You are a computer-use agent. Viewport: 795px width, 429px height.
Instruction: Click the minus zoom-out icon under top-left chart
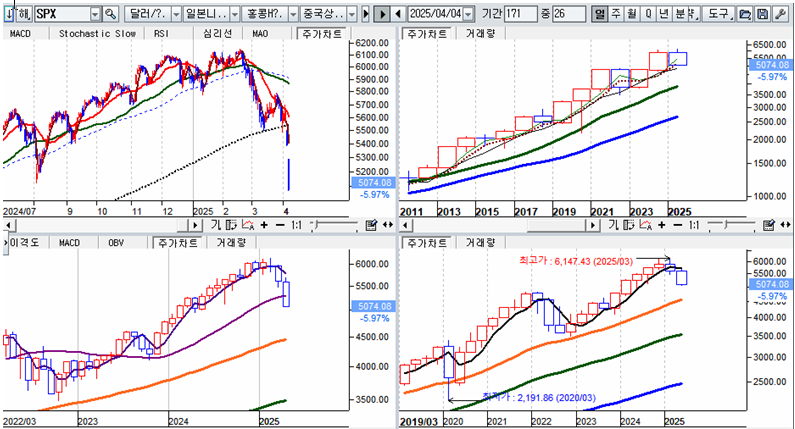[x=280, y=225]
